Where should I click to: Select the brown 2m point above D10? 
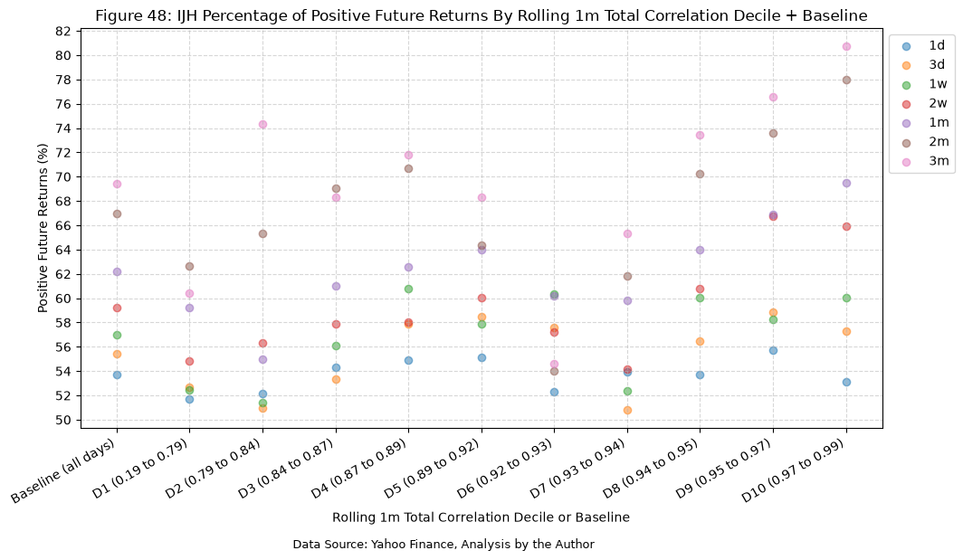(846, 80)
